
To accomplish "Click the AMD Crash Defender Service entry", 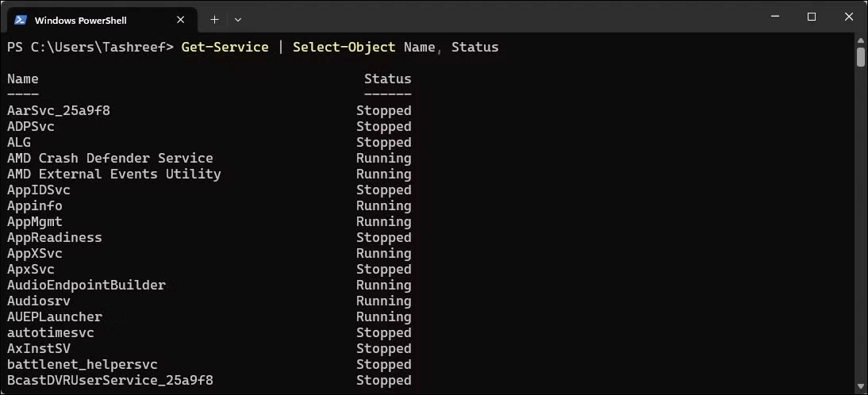I will click(110, 158).
